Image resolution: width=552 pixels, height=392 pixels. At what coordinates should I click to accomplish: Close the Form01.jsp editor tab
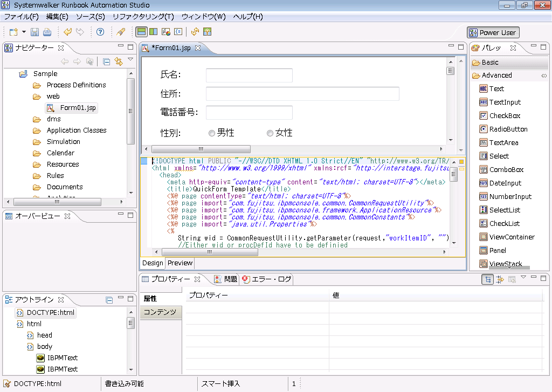(x=198, y=48)
